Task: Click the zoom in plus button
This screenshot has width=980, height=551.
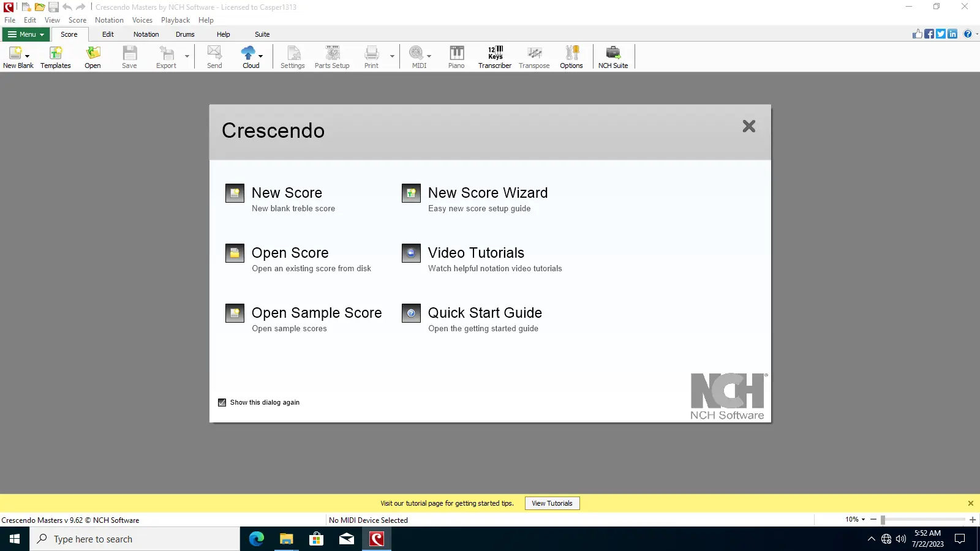Action: (973, 520)
